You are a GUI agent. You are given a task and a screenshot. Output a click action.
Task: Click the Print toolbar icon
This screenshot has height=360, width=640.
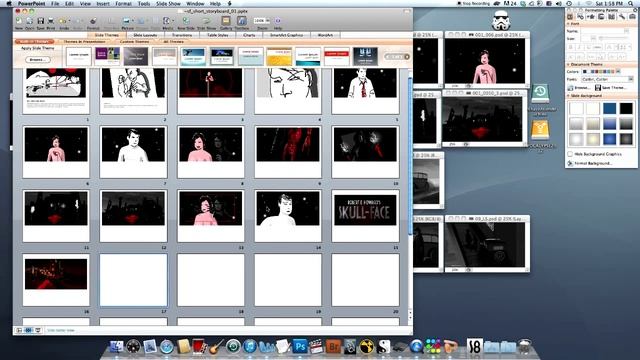click(51, 21)
